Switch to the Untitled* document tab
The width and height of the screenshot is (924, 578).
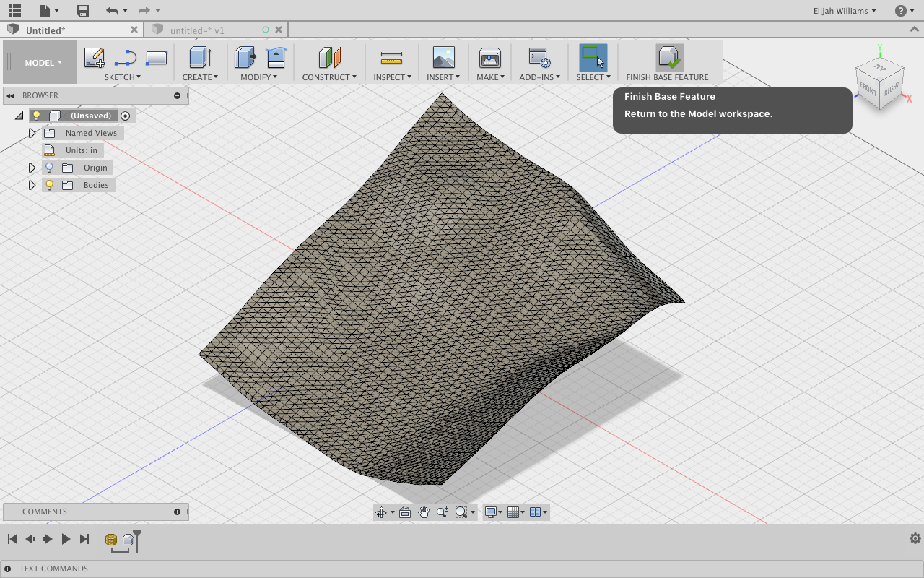(x=45, y=30)
